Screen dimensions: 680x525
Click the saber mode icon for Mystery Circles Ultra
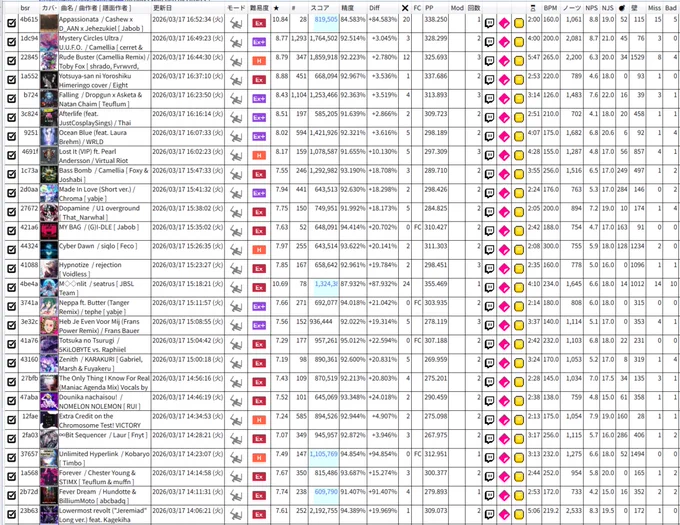[x=236, y=42]
